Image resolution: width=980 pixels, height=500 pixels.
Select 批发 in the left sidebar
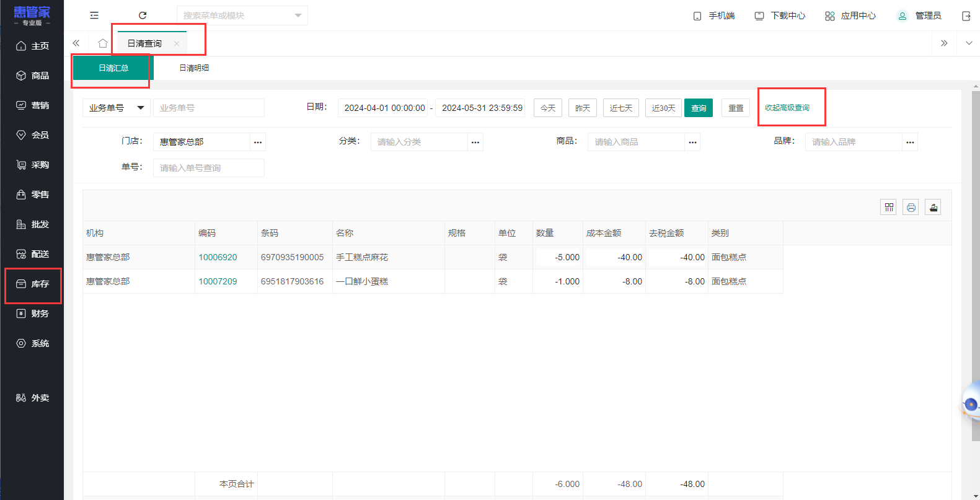pyautogui.click(x=32, y=224)
